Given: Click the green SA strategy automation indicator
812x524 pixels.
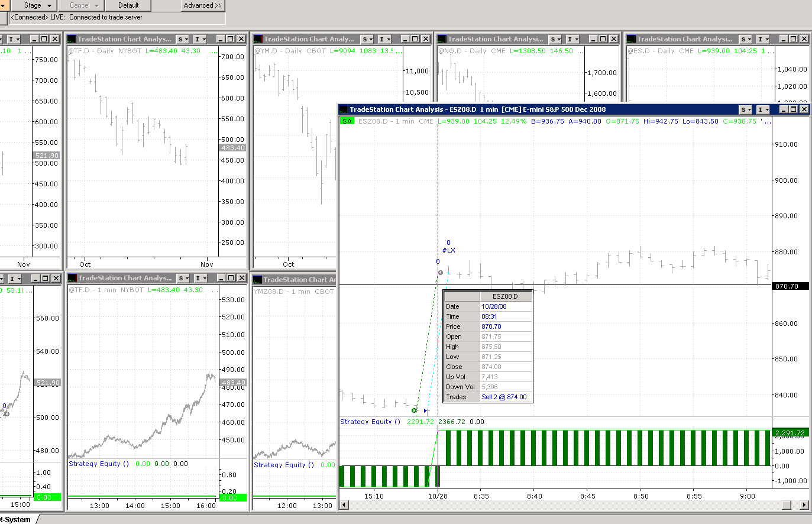Looking at the screenshot, I should [x=347, y=121].
